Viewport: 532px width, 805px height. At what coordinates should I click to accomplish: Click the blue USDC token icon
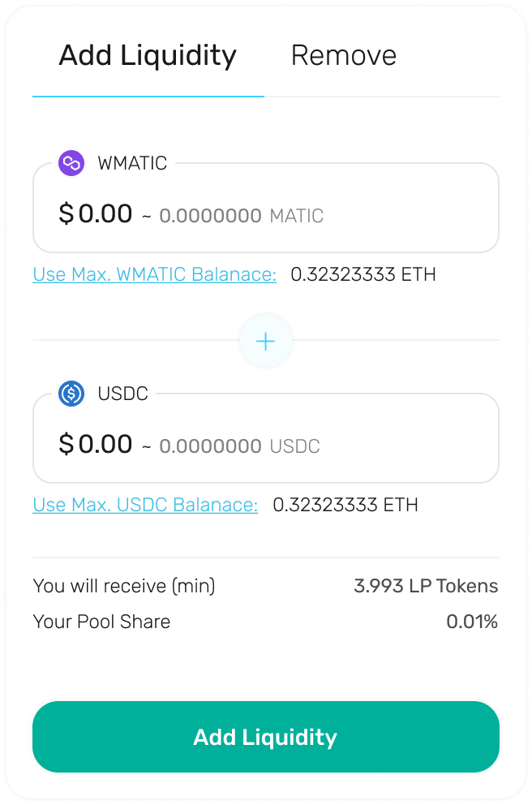tap(71, 394)
